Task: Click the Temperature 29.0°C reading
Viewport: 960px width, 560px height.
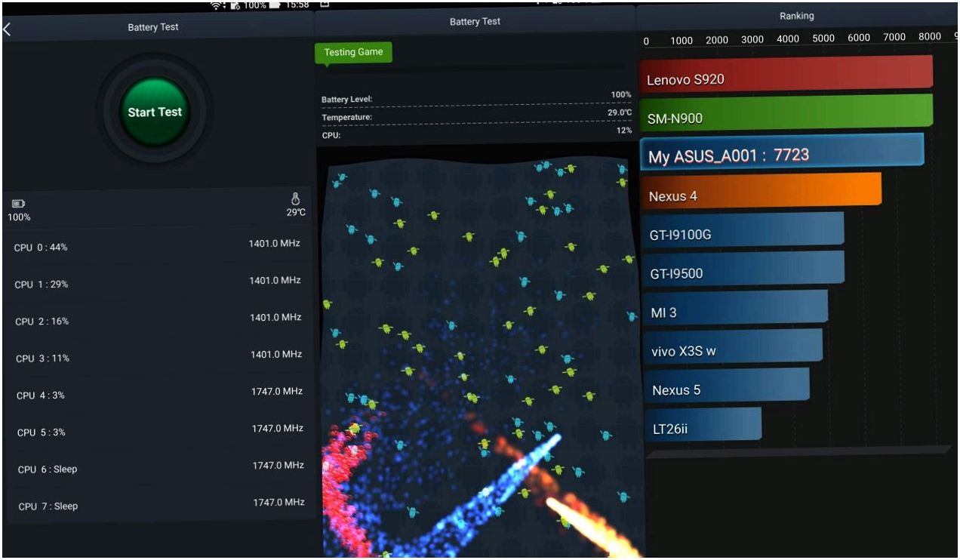Action: [620, 112]
